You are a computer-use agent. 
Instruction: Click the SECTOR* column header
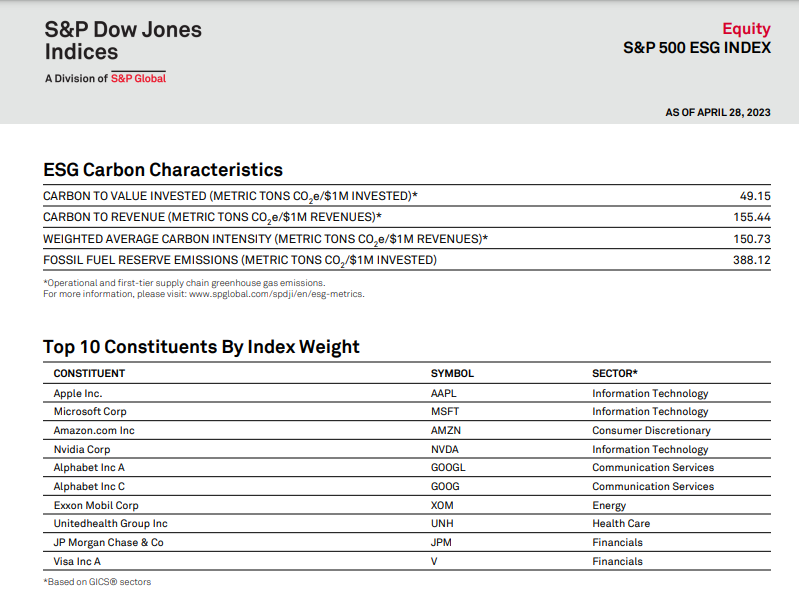click(615, 374)
